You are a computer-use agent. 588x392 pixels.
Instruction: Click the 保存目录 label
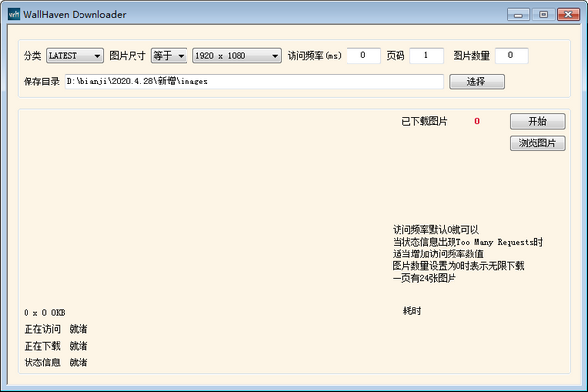click(41, 82)
